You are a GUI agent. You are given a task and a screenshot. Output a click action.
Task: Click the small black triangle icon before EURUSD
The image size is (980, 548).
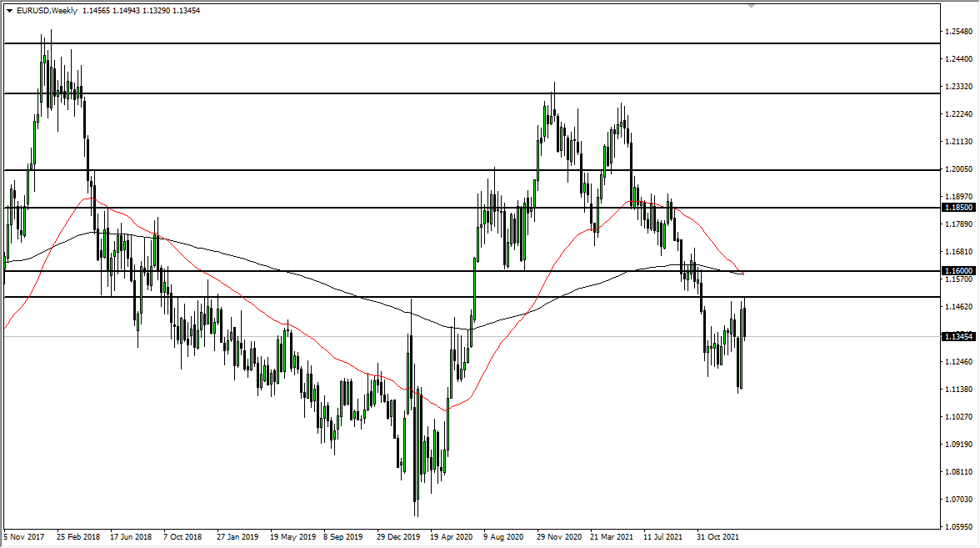9,11
